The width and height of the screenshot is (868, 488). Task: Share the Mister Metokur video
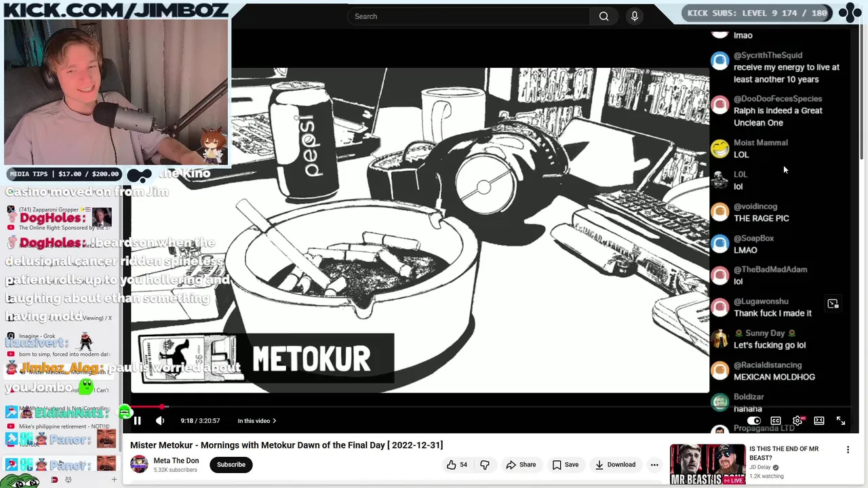coord(521,465)
